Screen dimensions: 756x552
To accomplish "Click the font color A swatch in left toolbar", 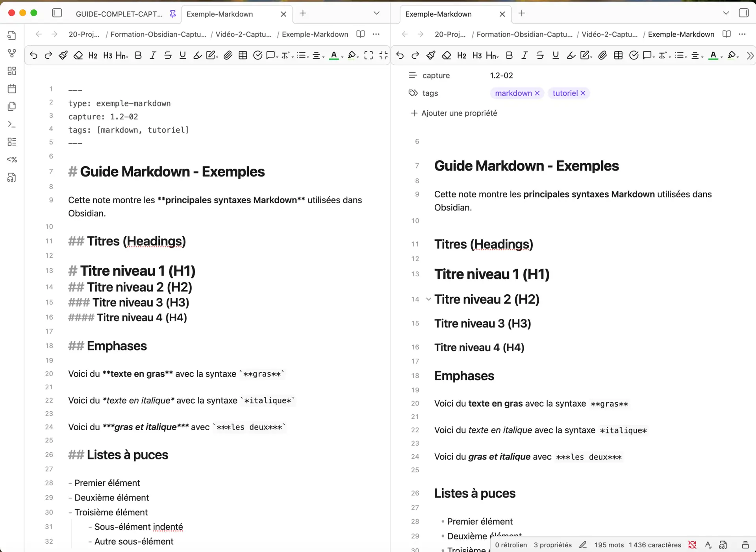I will pyautogui.click(x=334, y=56).
